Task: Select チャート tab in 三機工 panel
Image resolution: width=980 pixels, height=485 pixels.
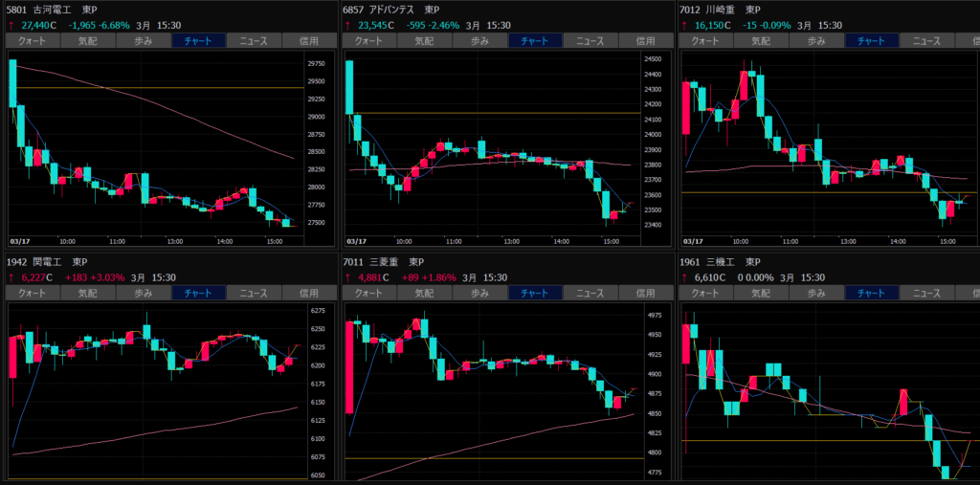Action: pyautogui.click(x=872, y=293)
